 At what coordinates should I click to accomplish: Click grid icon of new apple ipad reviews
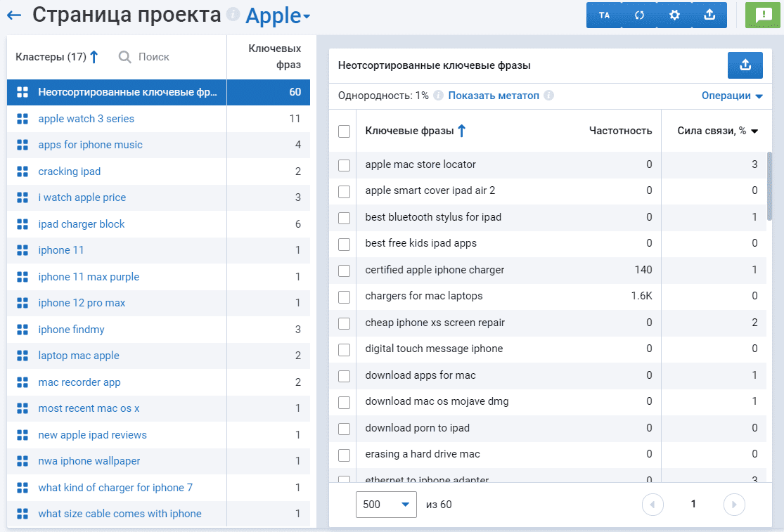(23, 434)
